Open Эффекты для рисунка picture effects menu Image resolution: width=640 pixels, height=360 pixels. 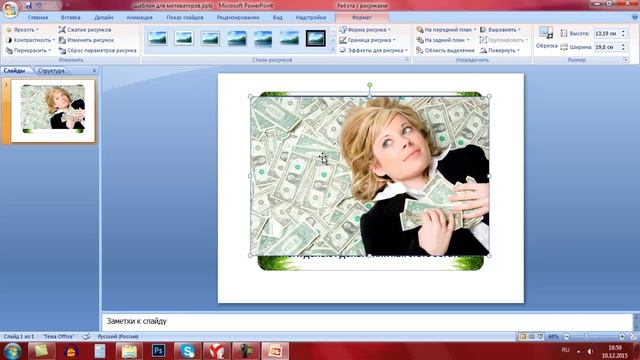[373, 50]
